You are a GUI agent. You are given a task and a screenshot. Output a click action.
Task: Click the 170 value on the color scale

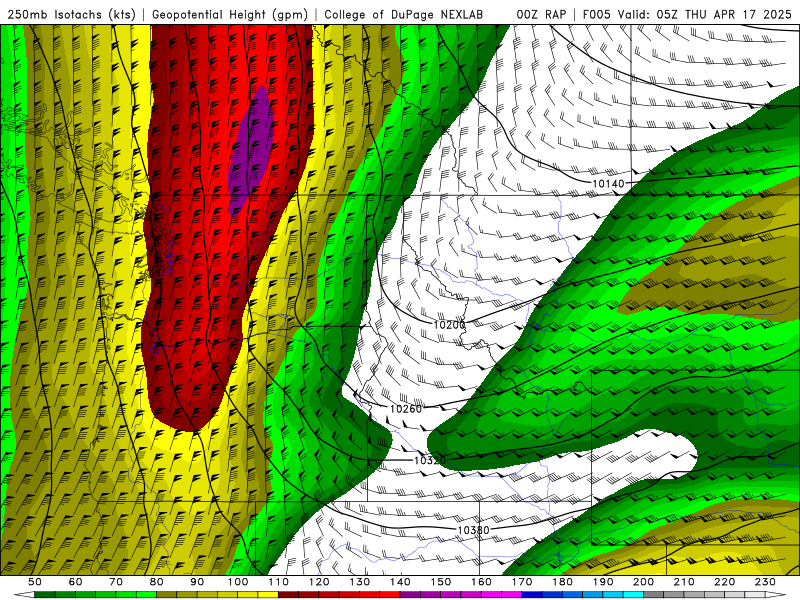(522, 582)
